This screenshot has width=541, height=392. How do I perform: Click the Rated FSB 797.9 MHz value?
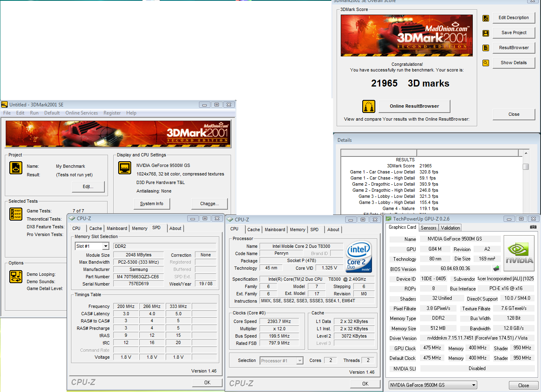(x=279, y=343)
